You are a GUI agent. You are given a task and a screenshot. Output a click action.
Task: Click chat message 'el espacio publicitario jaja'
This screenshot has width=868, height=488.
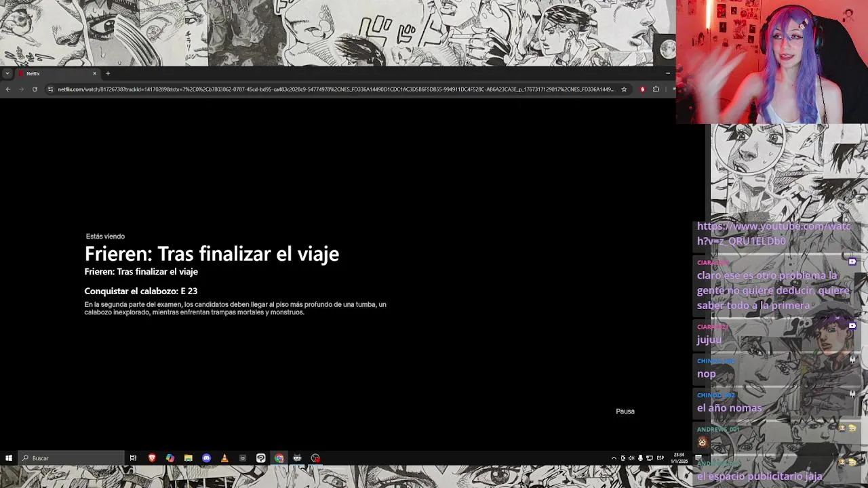759,476
